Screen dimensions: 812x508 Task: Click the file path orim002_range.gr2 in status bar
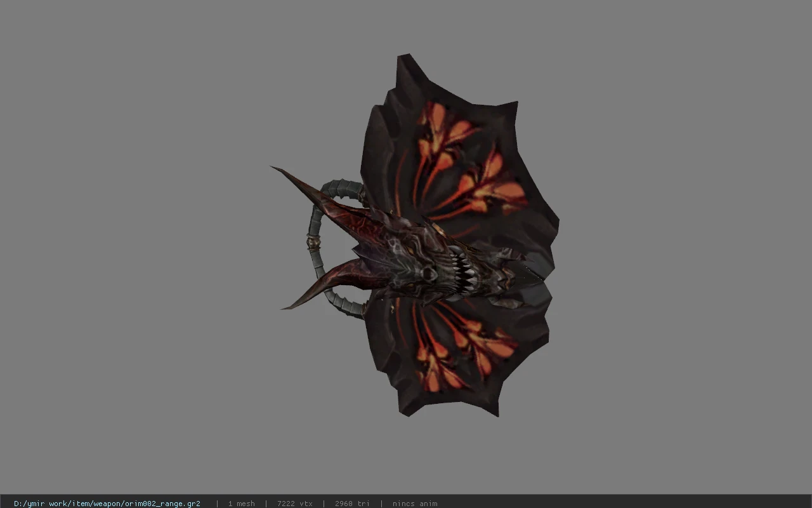(107, 504)
